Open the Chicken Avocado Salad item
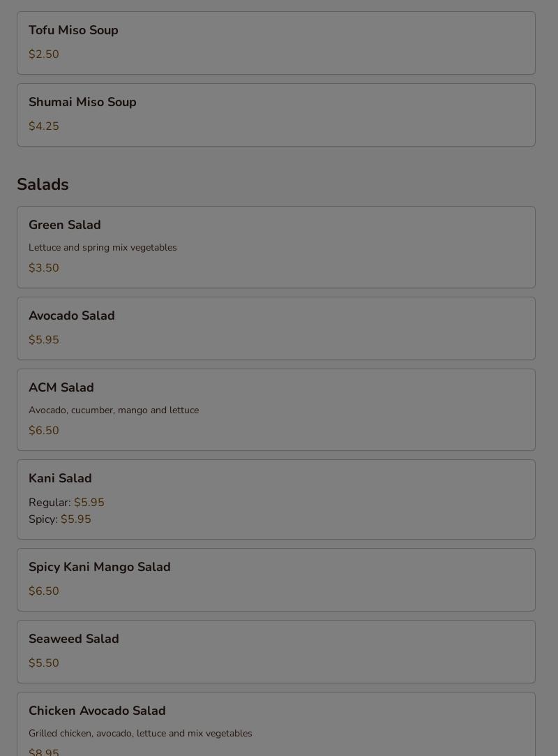This screenshot has width=558, height=756. pos(97,711)
